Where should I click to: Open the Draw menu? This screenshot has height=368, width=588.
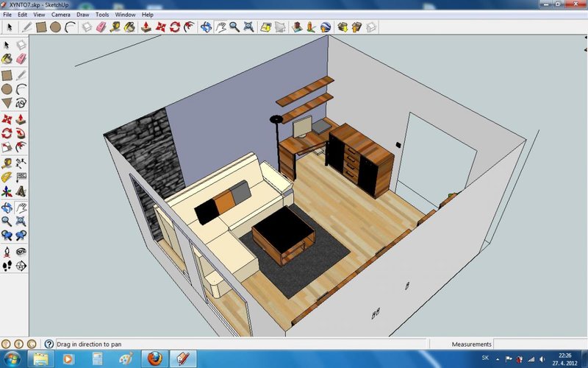(x=83, y=14)
